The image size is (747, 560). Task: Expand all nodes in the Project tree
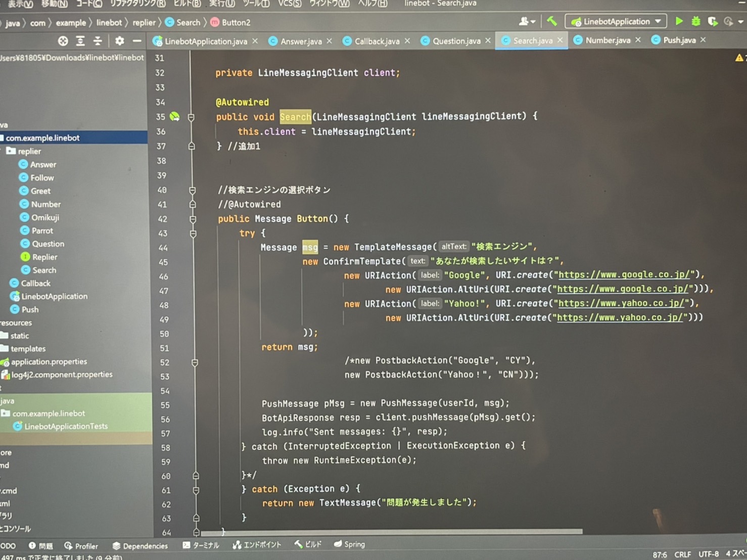(x=80, y=41)
